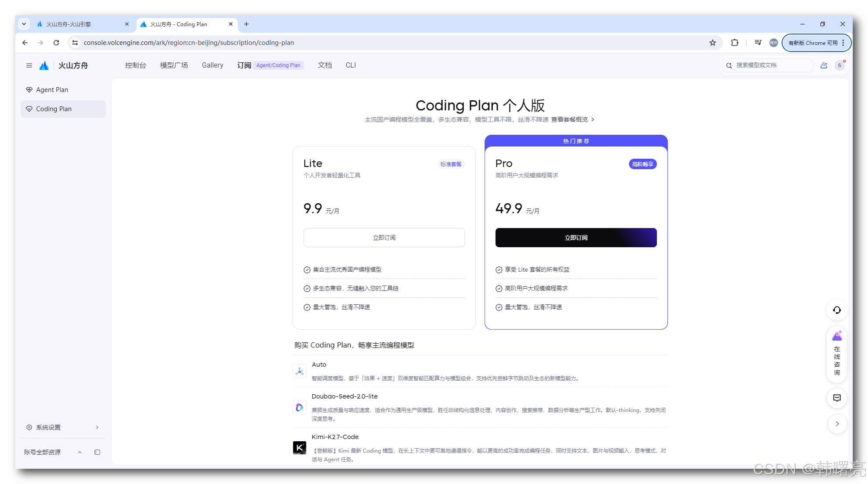Expand 账号全部资源 resource selector
Screen dimensions: 868x484
80,452
